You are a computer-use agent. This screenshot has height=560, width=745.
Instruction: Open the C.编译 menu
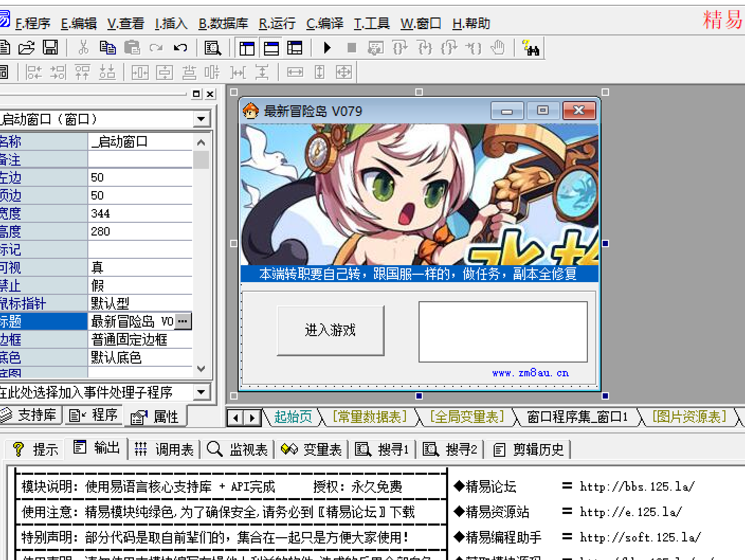[x=325, y=23]
